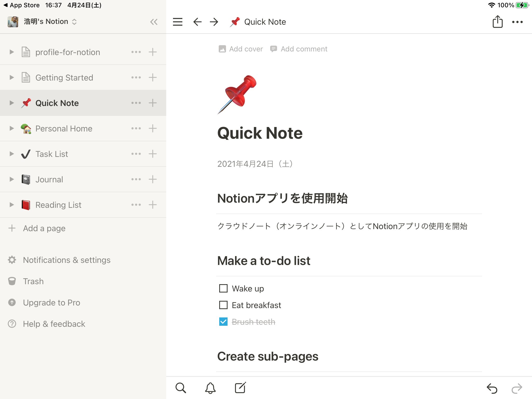Open the Personal Home page
Image resolution: width=532 pixels, height=399 pixels.
[x=64, y=129]
